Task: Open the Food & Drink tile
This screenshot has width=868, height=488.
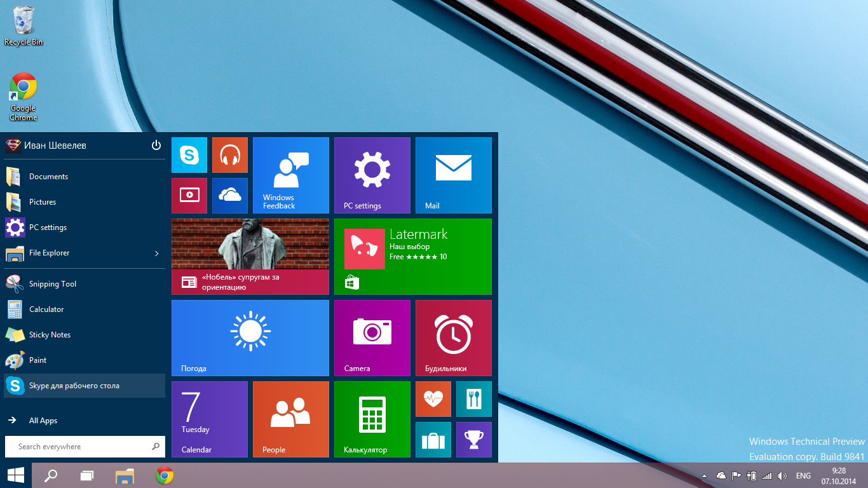Action: tap(473, 399)
